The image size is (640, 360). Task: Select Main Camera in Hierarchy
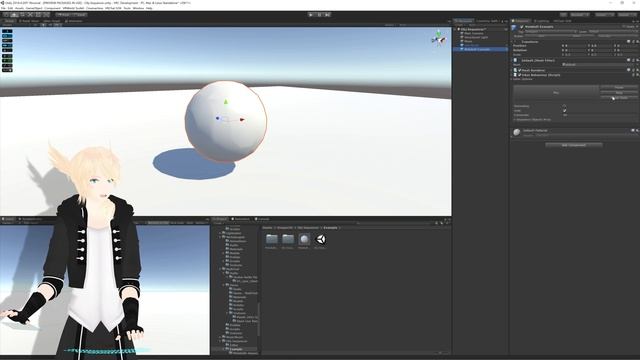(474, 33)
